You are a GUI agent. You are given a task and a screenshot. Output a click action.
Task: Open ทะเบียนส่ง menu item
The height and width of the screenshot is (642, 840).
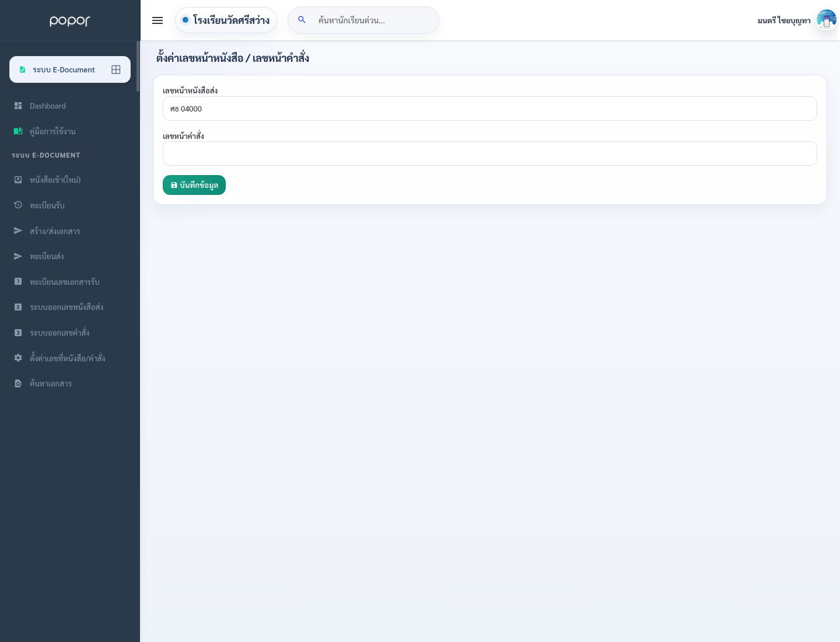pyautogui.click(x=70, y=256)
